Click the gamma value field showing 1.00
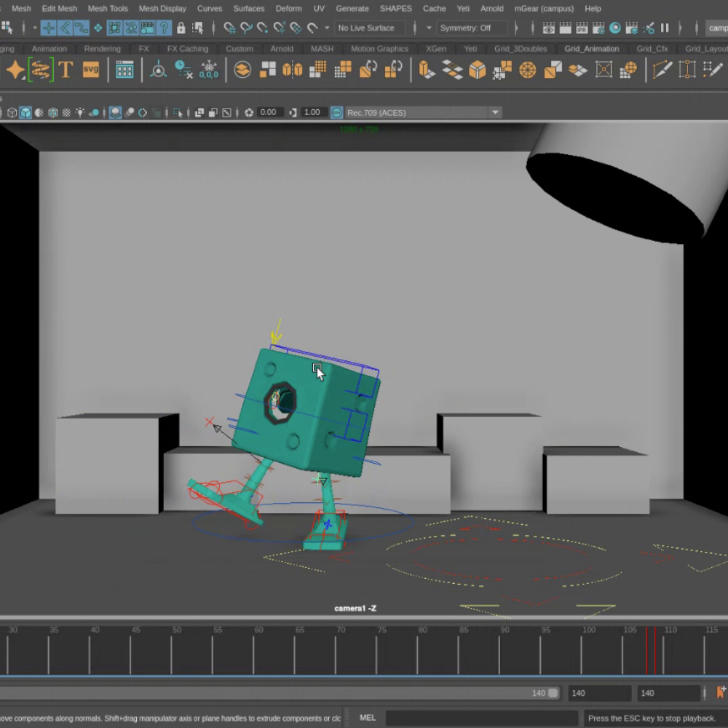Viewport: 728px width, 728px height. [312, 113]
